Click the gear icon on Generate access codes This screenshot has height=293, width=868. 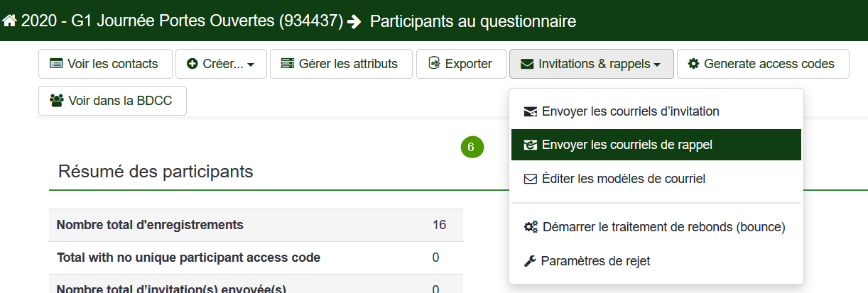[x=694, y=64]
